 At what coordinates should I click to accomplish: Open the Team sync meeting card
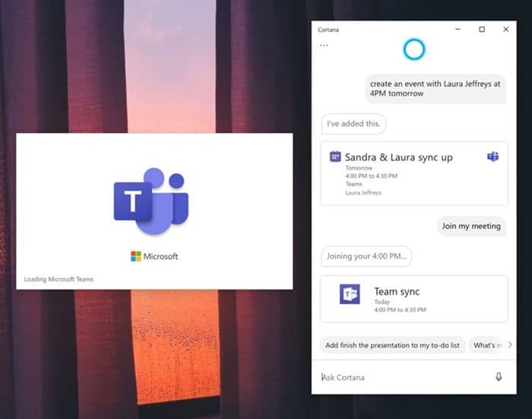click(x=414, y=299)
